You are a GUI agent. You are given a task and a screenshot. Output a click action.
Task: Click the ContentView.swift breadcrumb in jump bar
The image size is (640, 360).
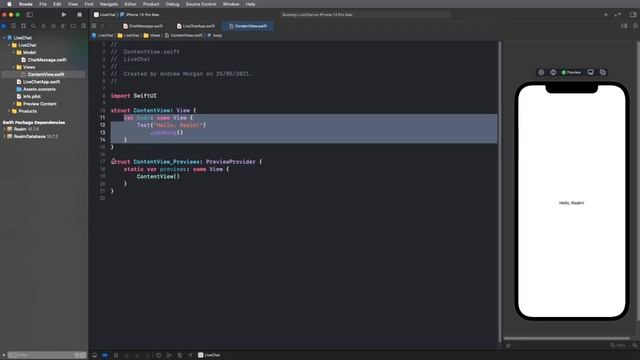point(183,36)
